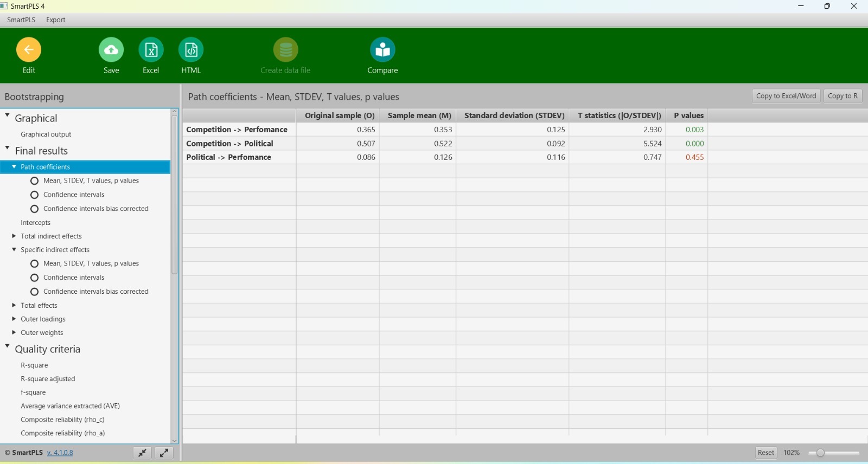Screen dimensions: 868x464
Task: Click the Copy to Excel/Word button
Action: point(786,96)
